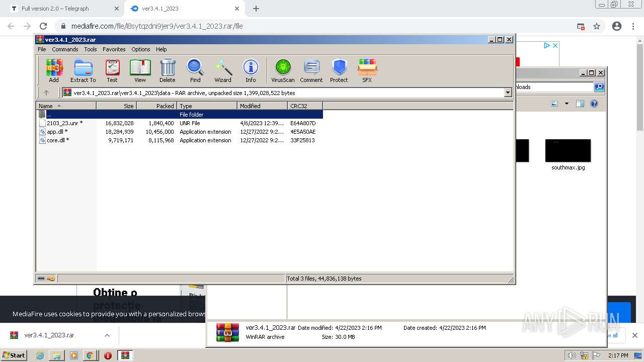This screenshot has height=362, width=644.
Task: Convert archive to SFX
Action: (x=367, y=70)
